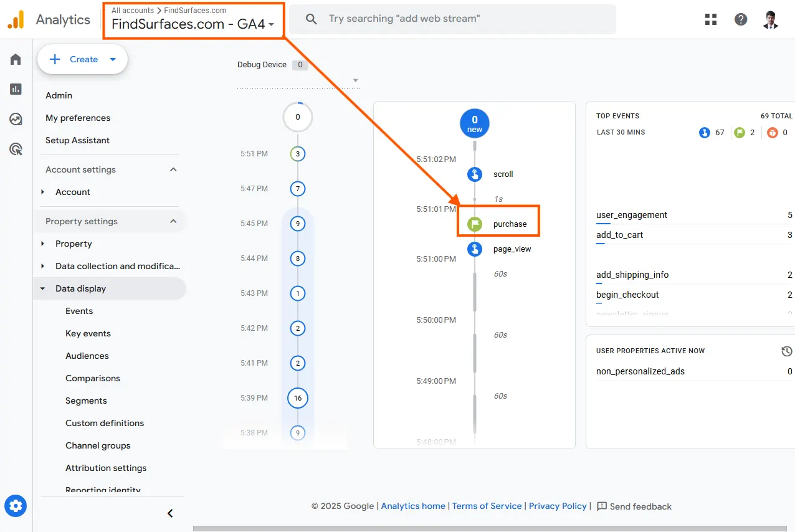Click the Admin gear icon
The image size is (795, 532).
point(16,505)
